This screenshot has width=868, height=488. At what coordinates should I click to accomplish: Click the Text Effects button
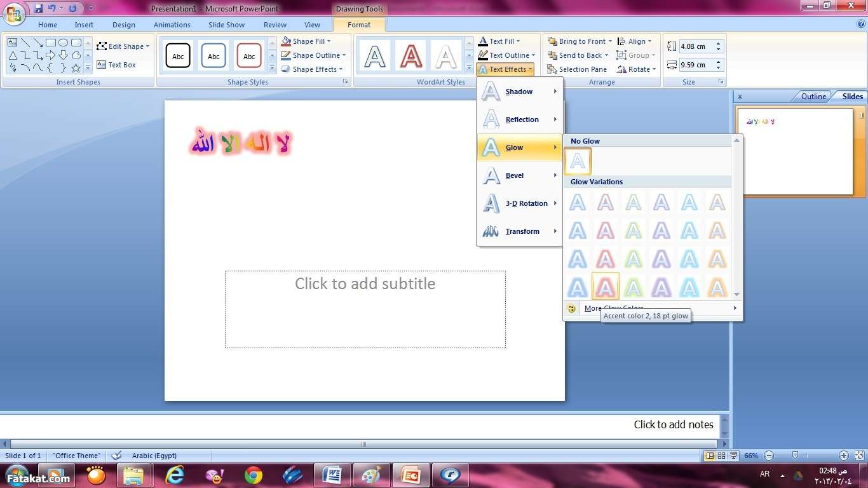[x=505, y=69]
